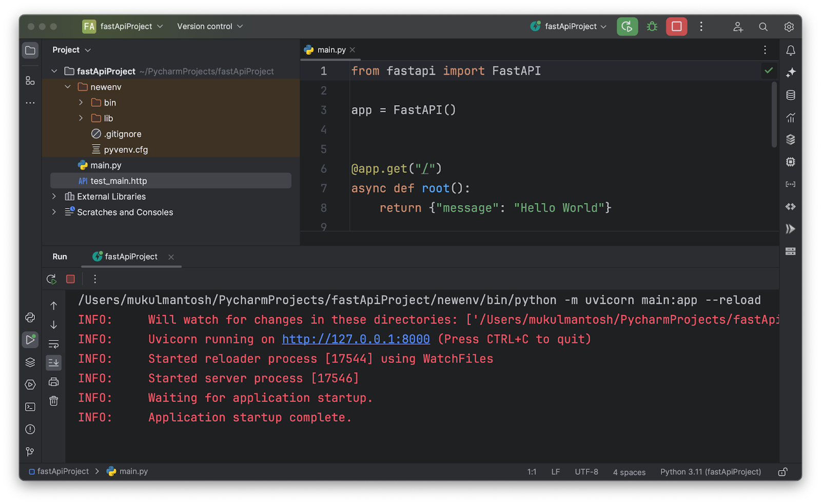Open Services tool window icon

[x=30, y=385]
